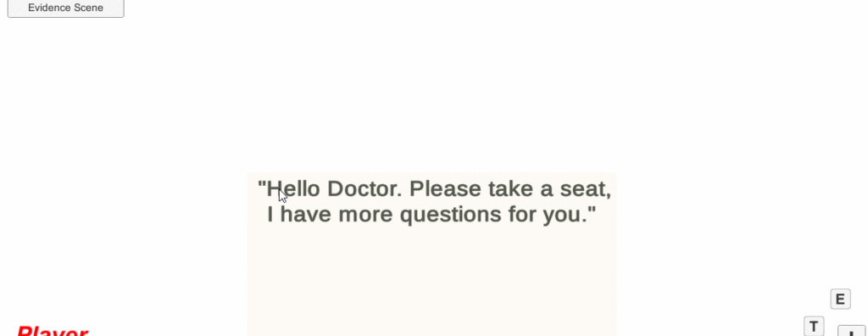Click the word "Please" in the dialogue

[446, 189]
